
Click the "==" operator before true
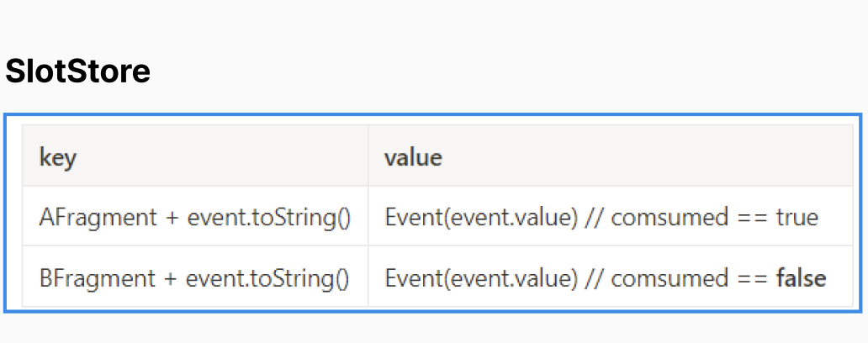tap(752, 217)
